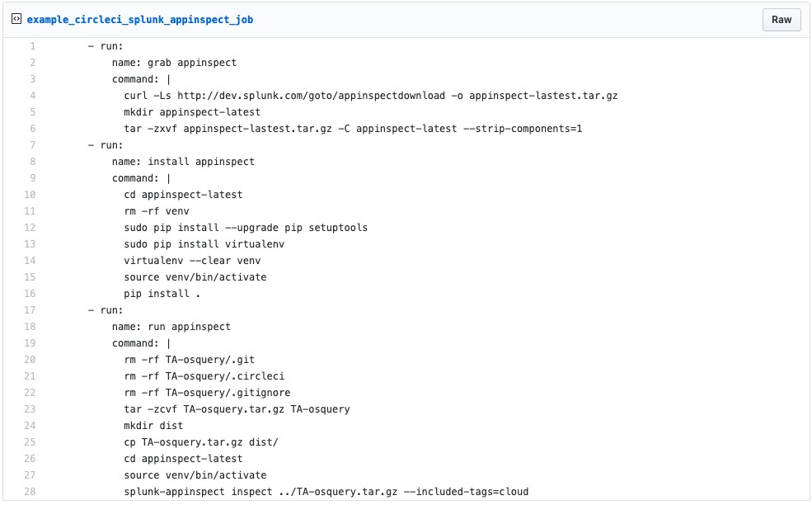Click the 'name: grab appinspect' line
The height and width of the screenshot is (505, 812).
point(174,63)
